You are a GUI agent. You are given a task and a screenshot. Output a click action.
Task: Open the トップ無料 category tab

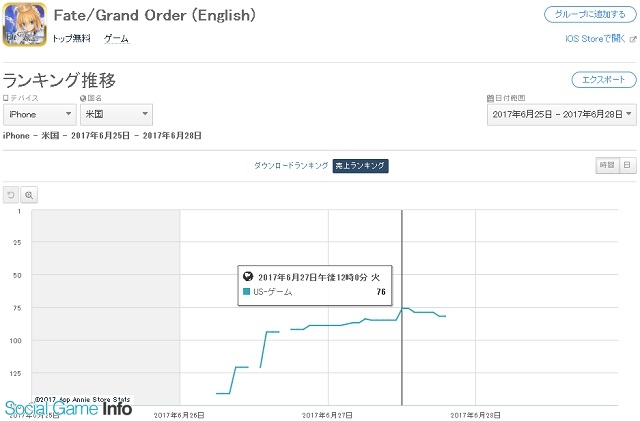71,38
